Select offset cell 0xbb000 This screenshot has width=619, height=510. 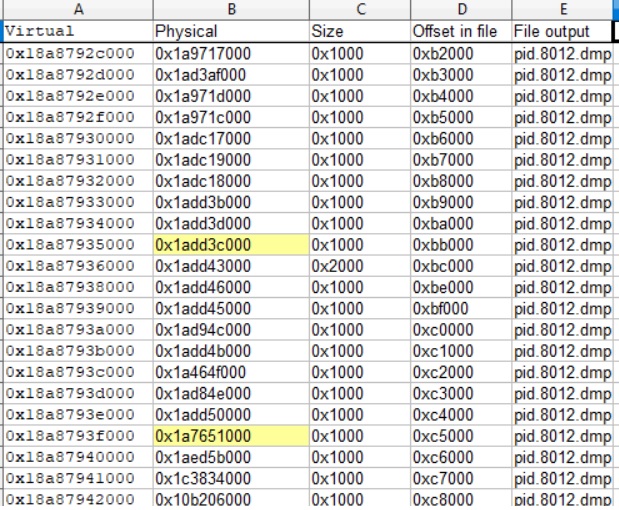(x=461, y=245)
